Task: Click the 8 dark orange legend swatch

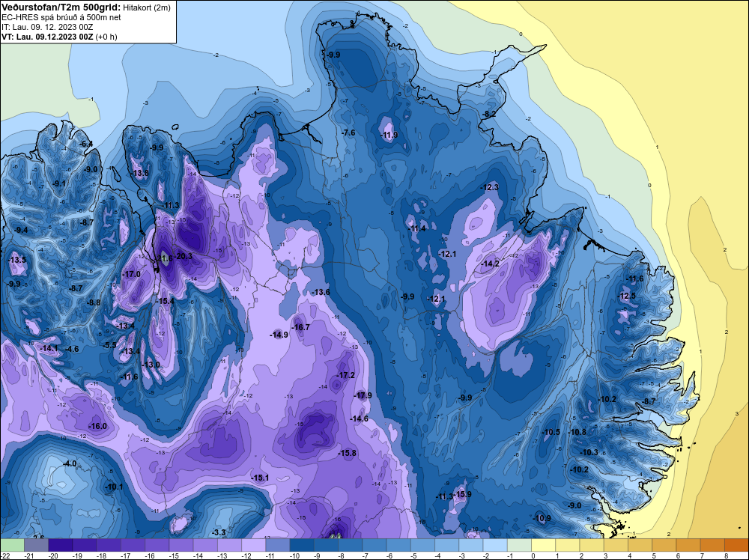Action: [736, 545]
